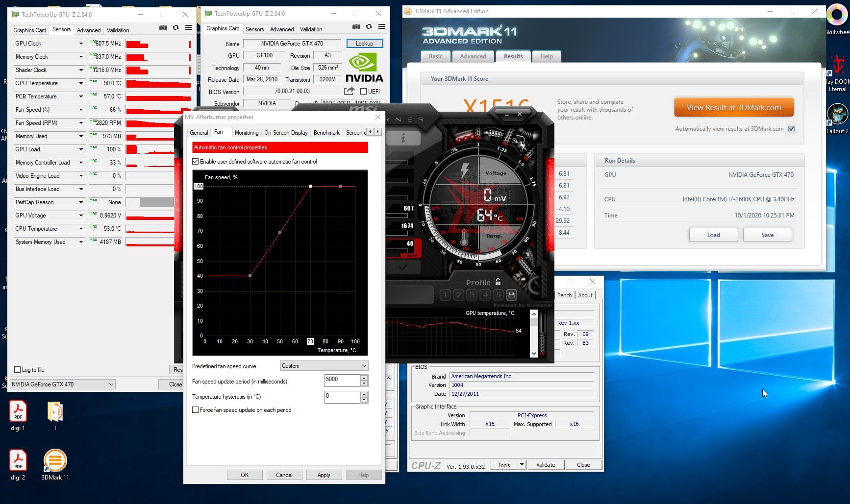Click the GPU-Z Sensors screenshot camera icon
The width and height of the screenshot is (850, 504).
[x=163, y=28]
